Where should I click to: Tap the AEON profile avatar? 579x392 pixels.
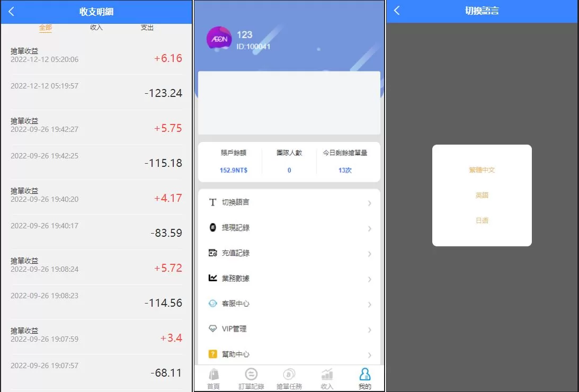pyautogui.click(x=219, y=38)
